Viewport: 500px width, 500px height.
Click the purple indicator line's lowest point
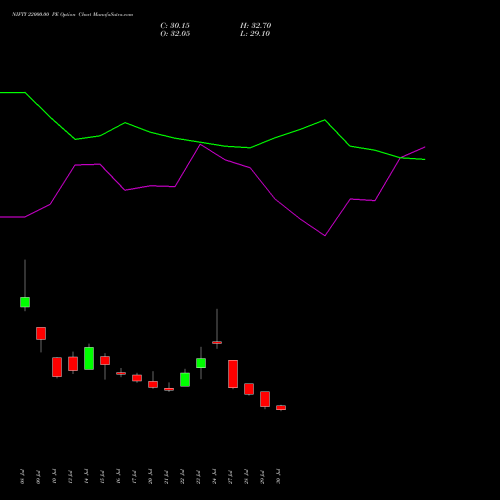pyautogui.click(x=325, y=236)
